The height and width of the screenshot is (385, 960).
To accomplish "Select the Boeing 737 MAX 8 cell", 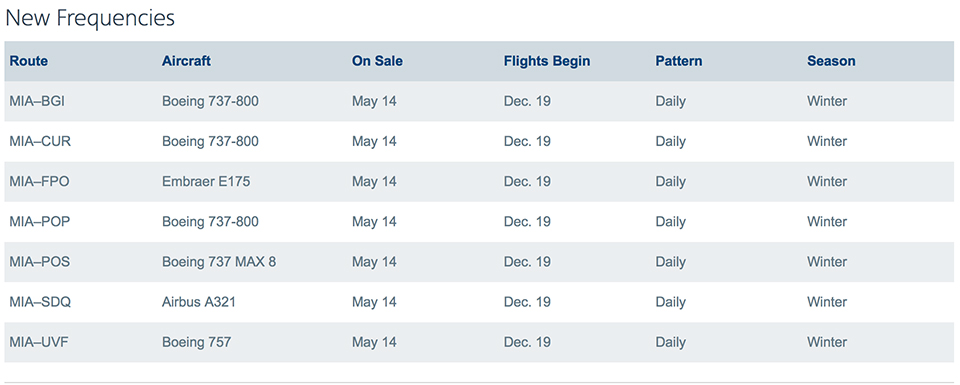I will pos(219,262).
